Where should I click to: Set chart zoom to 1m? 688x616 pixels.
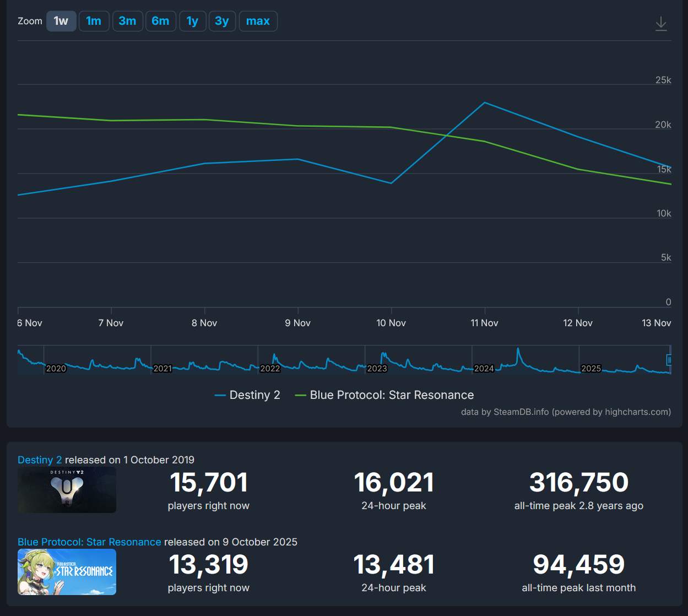[94, 21]
